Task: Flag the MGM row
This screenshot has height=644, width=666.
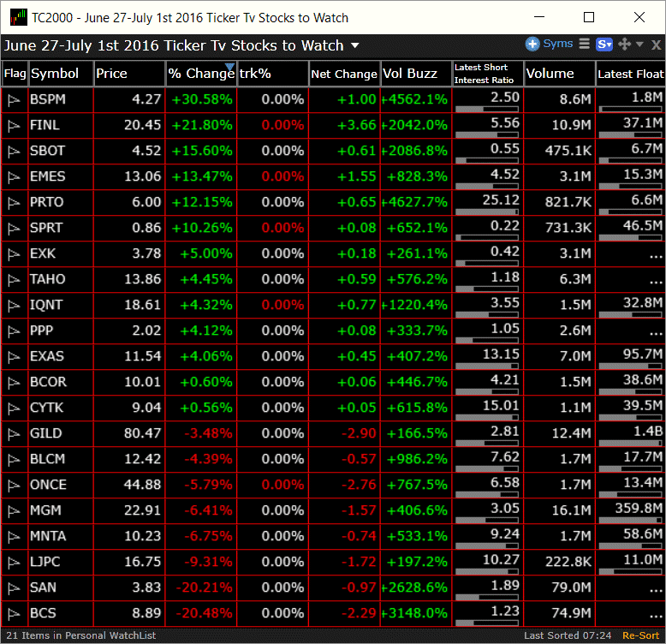Action: point(14,511)
